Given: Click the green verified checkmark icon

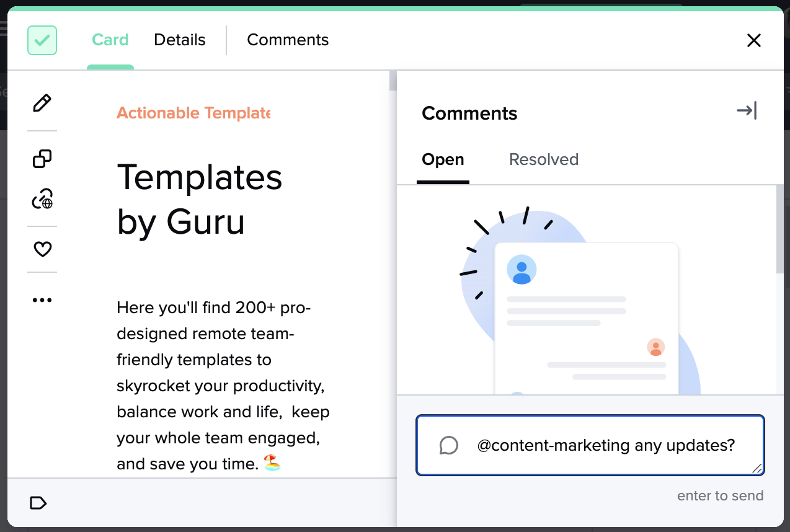Looking at the screenshot, I should 42,40.
